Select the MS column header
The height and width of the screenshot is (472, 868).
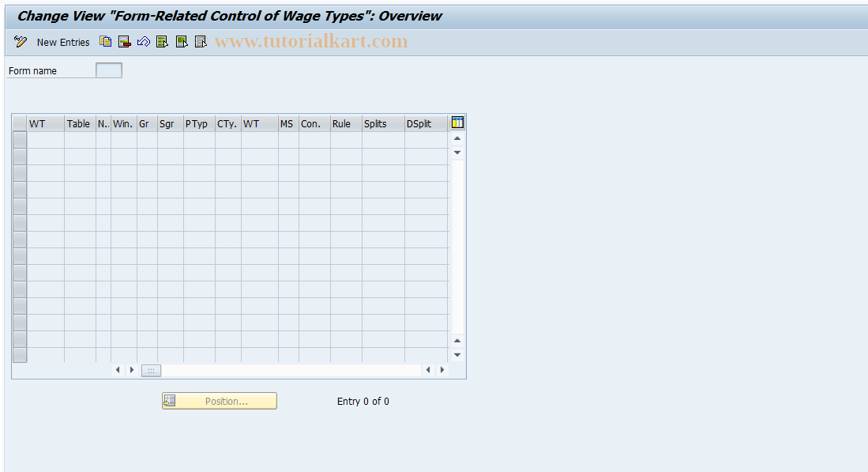tap(287, 123)
